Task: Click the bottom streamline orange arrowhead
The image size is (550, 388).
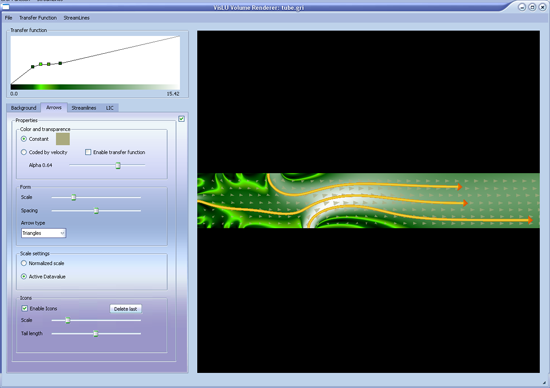Action: click(x=530, y=220)
